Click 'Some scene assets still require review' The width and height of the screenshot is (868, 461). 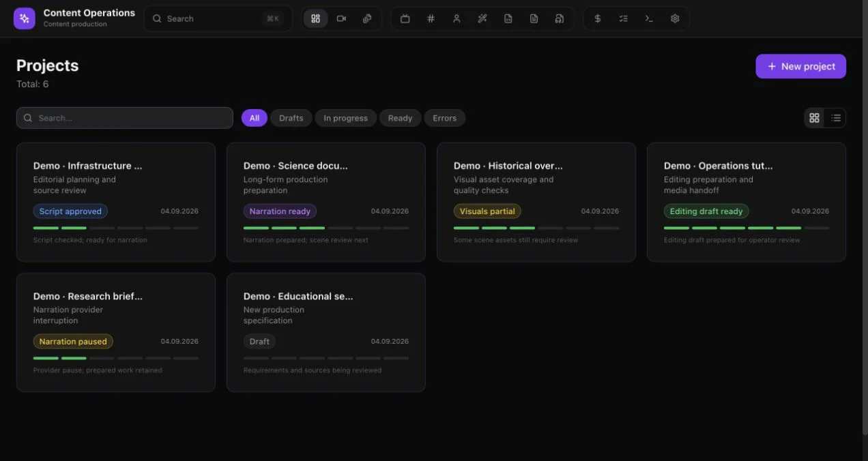click(x=516, y=240)
